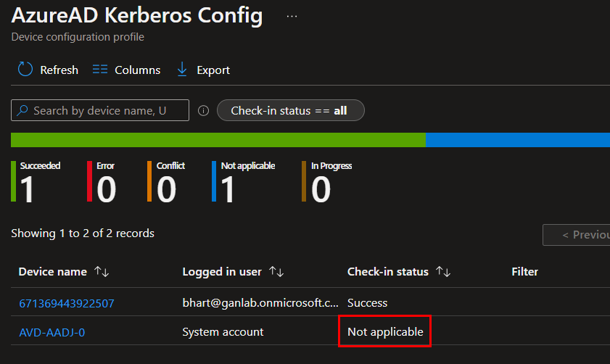
Task: Select the In Progress count tile
Action: click(x=328, y=182)
